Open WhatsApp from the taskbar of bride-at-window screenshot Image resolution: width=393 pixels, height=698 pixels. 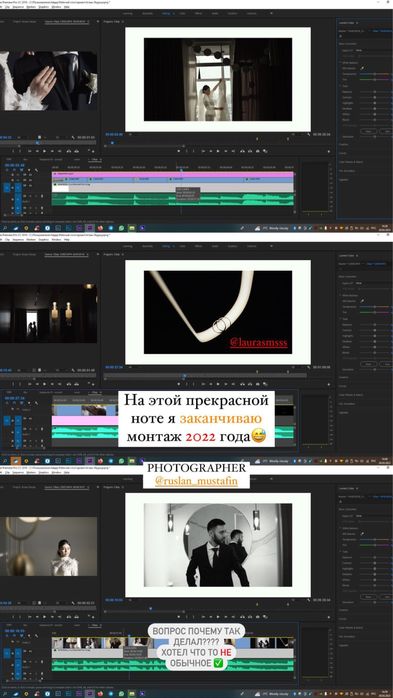(122, 228)
